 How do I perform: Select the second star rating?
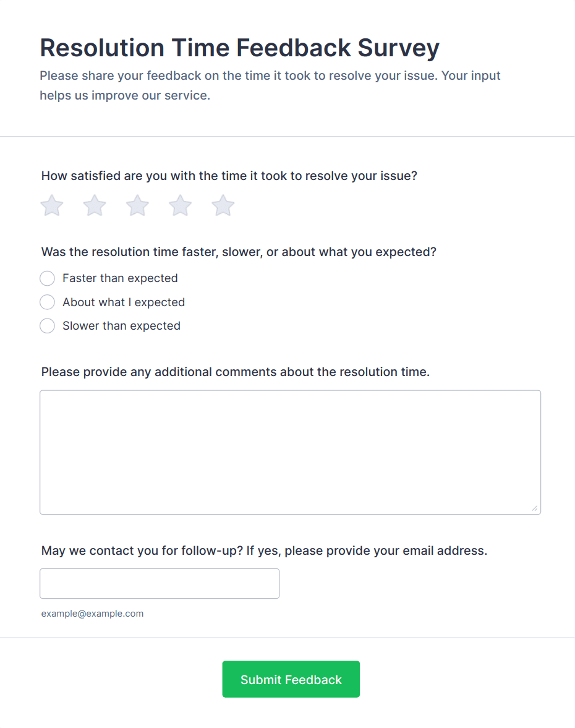click(95, 206)
